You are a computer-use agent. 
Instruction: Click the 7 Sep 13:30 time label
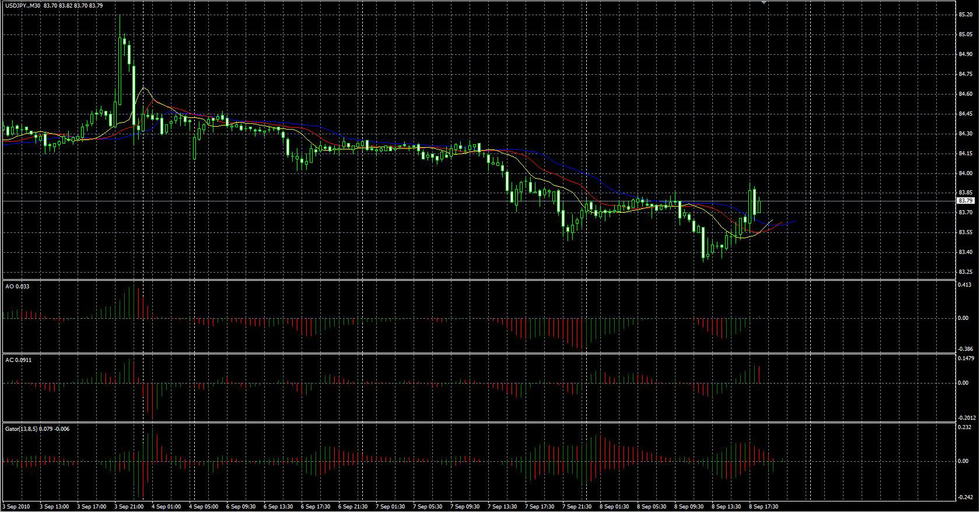pos(502,507)
